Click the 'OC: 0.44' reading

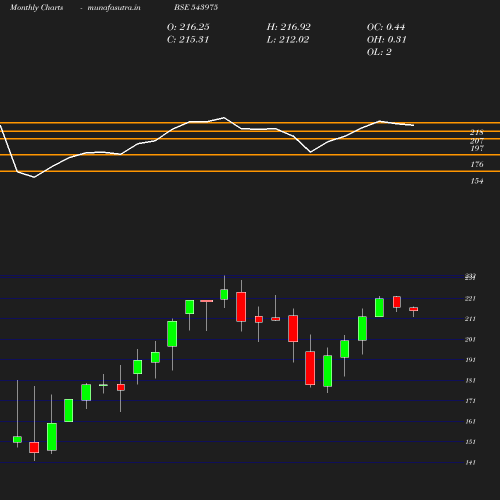pos(386,27)
